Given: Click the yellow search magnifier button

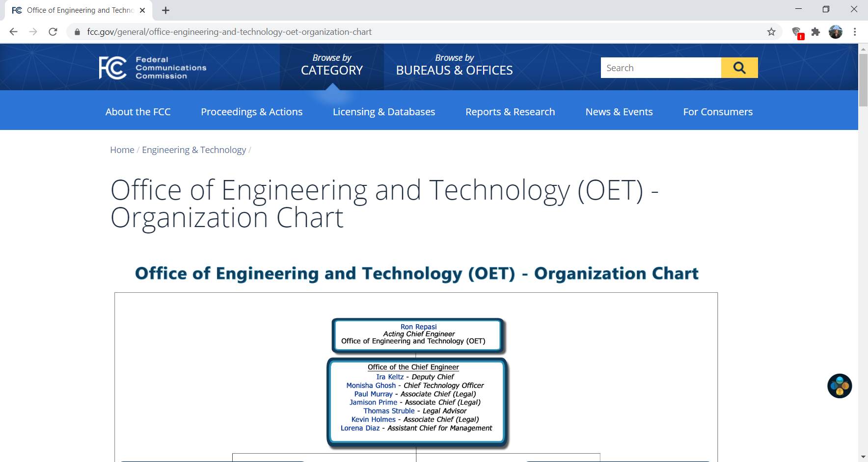Looking at the screenshot, I should (x=739, y=68).
